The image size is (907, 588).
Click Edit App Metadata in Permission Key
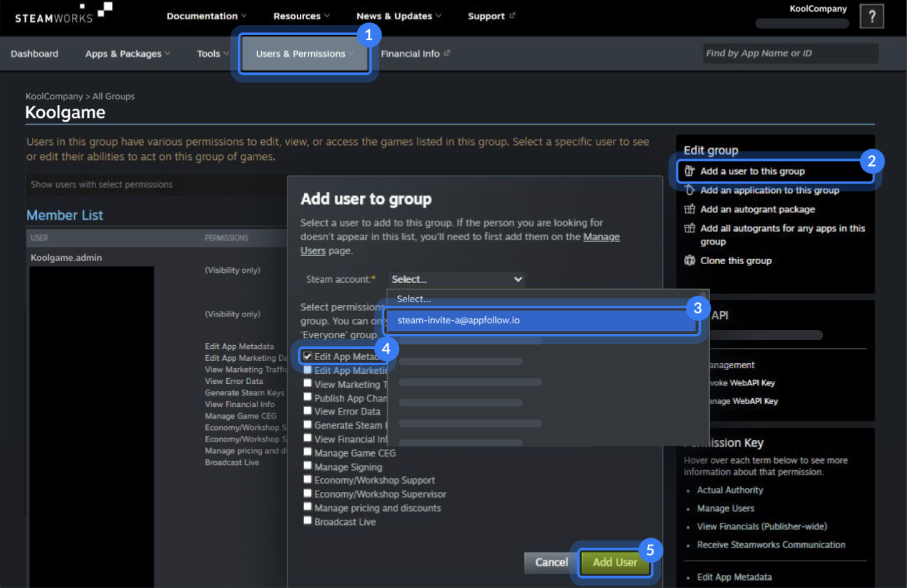point(734,577)
